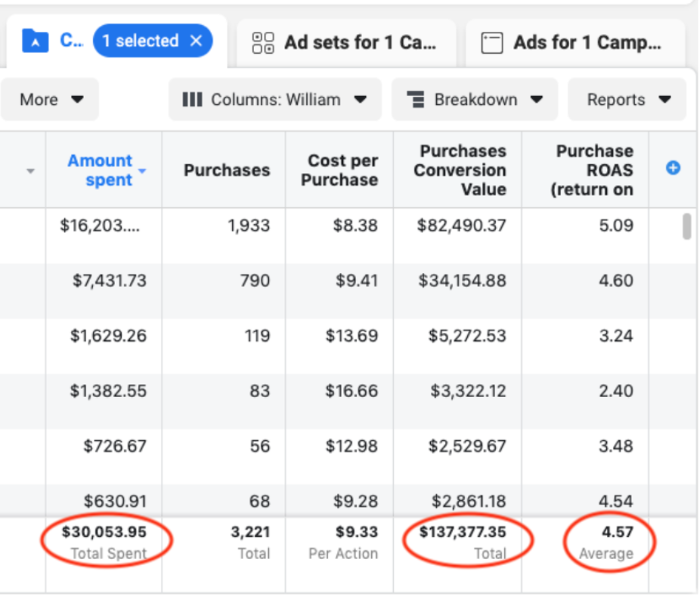Click the 1 selected pill on the Campaigns tab

point(152,41)
